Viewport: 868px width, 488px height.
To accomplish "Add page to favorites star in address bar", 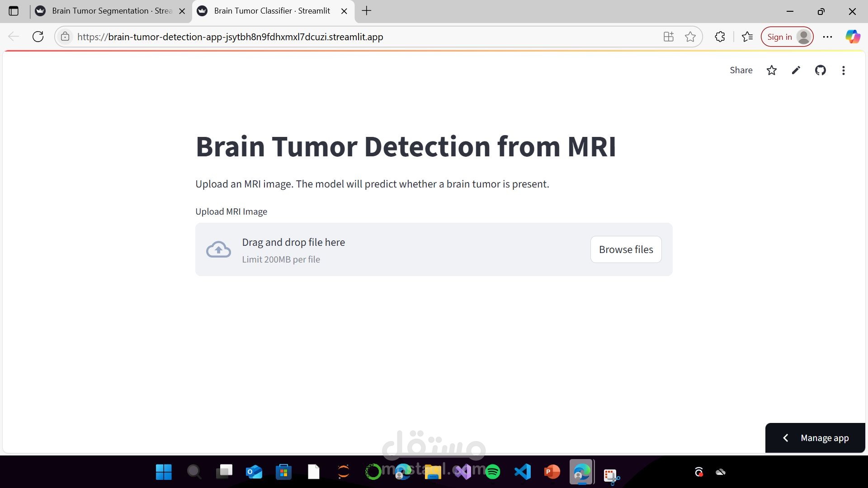I will click(x=690, y=37).
